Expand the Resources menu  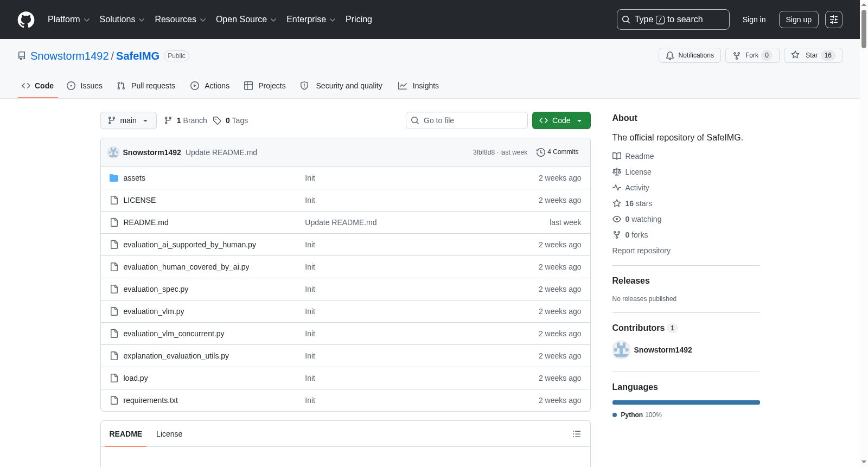[x=180, y=20]
